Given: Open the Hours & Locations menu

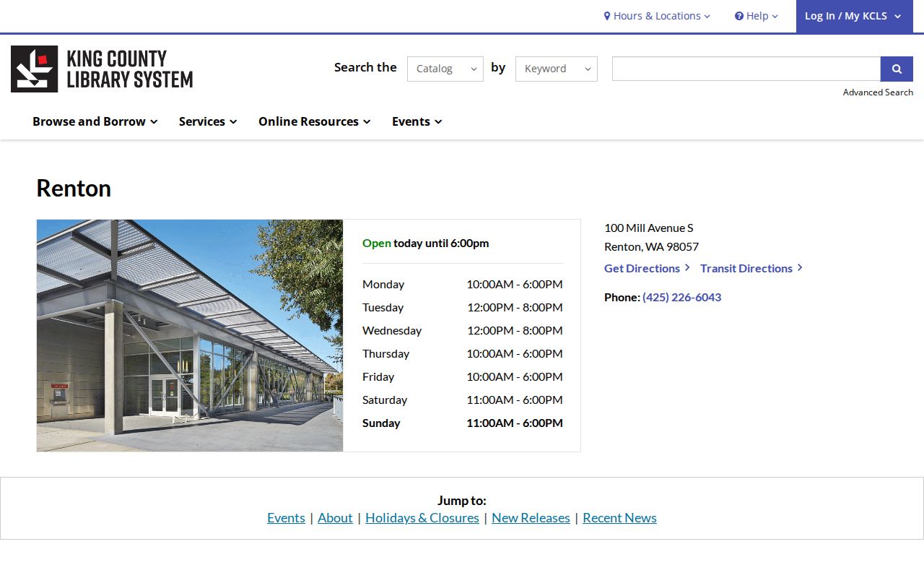Looking at the screenshot, I should click(x=657, y=16).
